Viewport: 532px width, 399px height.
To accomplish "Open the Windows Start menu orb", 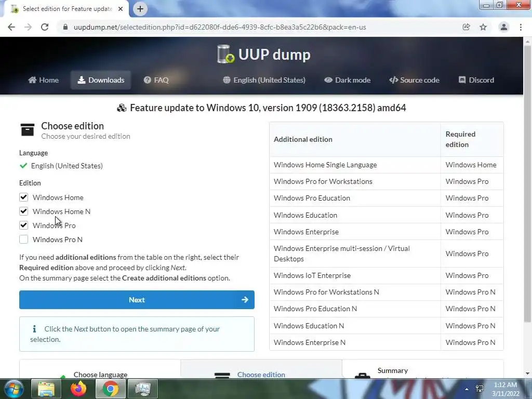I will pos(14,389).
